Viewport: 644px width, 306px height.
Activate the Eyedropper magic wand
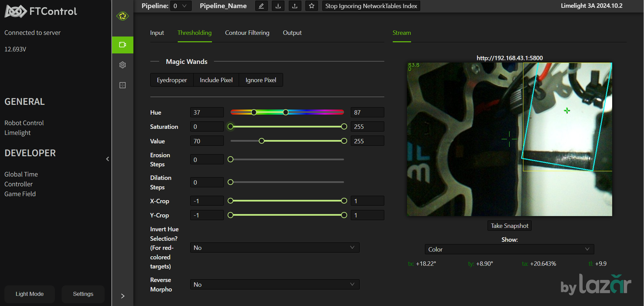(172, 80)
